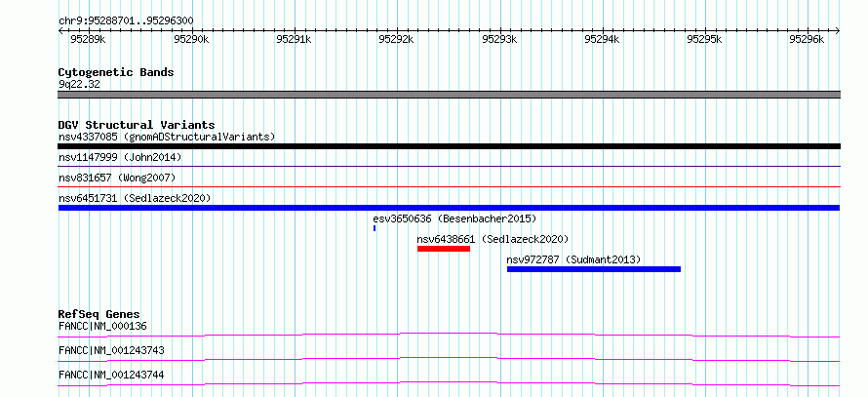
Task: Select the nsv4337085 (gnomADStructuralVariants) label
Action: click(167, 137)
